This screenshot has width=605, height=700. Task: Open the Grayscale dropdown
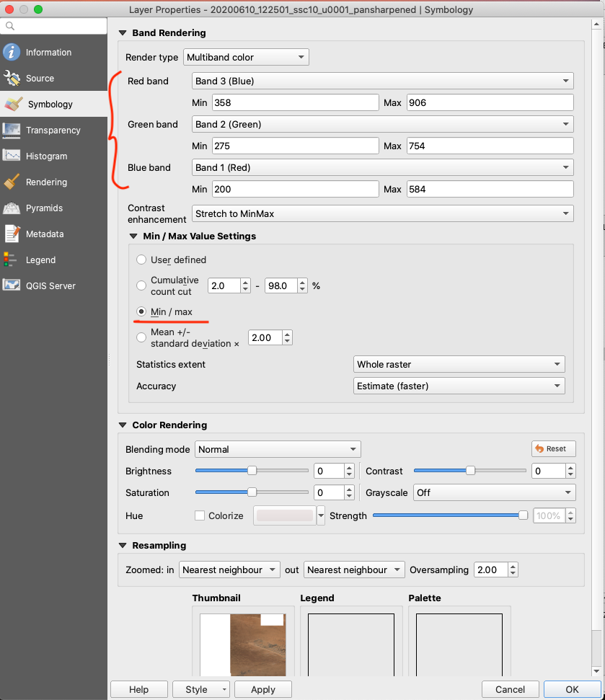point(495,492)
